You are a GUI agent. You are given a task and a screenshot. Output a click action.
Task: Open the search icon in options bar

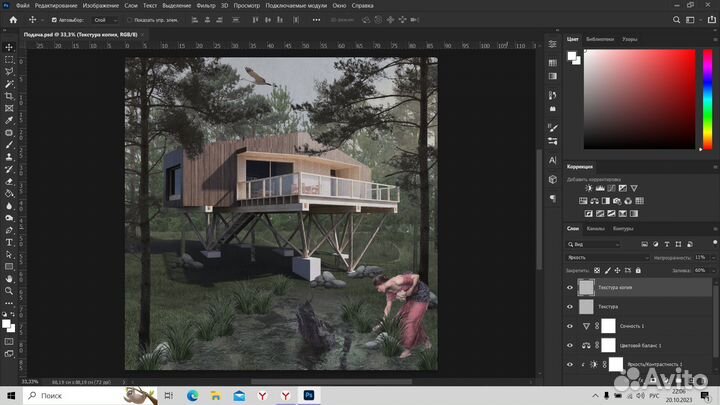tap(676, 20)
